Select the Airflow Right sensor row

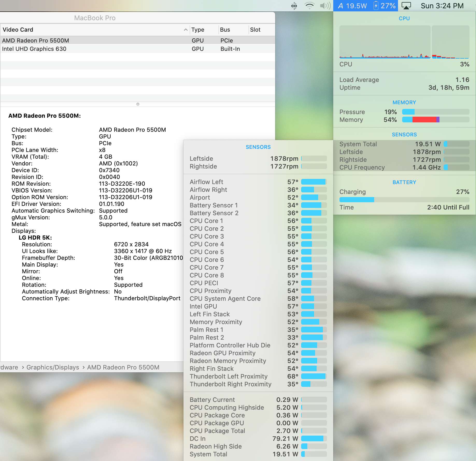(x=258, y=190)
